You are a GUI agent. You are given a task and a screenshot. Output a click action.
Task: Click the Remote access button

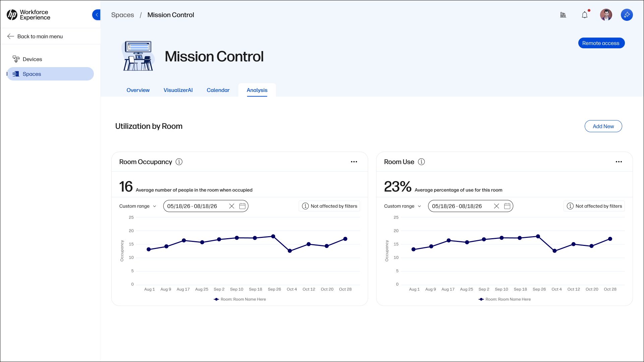pos(601,43)
